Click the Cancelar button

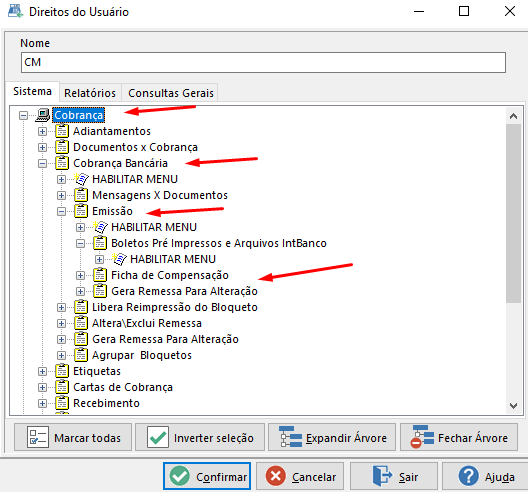300,476
